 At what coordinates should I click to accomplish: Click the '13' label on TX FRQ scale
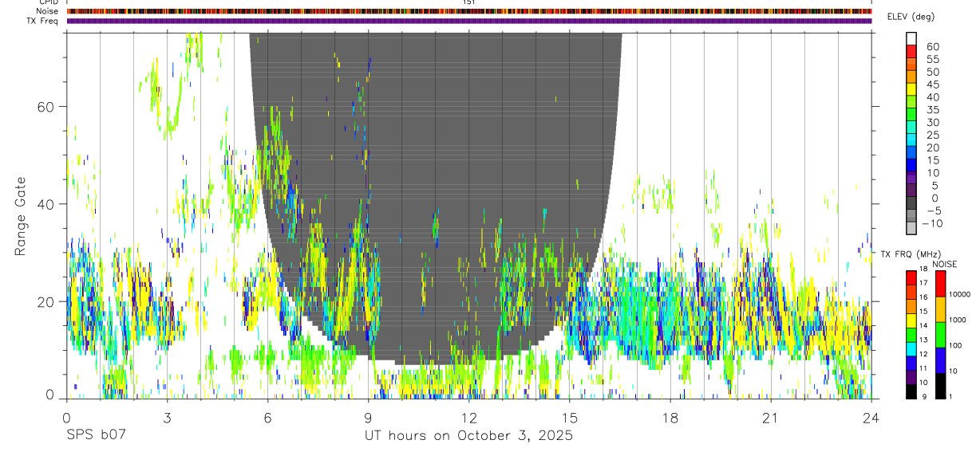click(923, 340)
